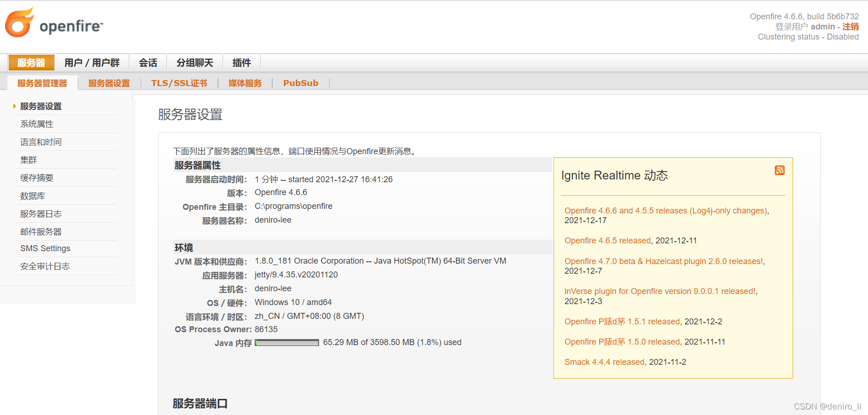Open the Openfire 4.7.0 beta & Hazelcast link

pyautogui.click(x=664, y=261)
